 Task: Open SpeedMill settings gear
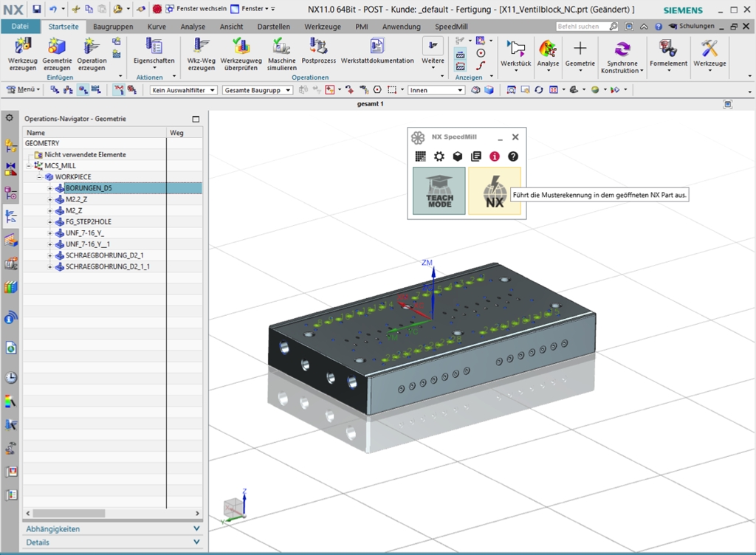[439, 156]
